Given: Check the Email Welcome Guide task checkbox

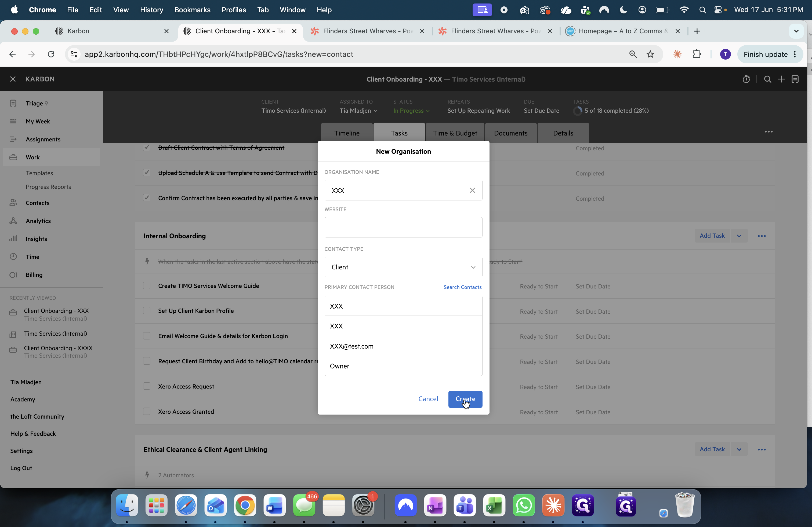Looking at the screenshot, I should pos(147,336).
